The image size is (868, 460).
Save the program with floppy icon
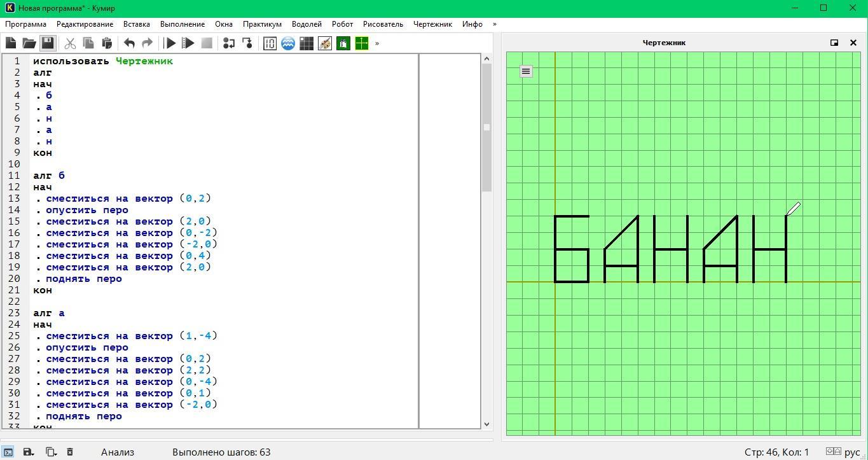pyautogui.click(x=48, y=43)
